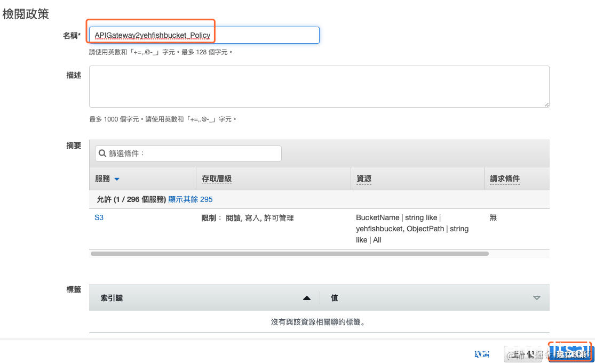This screenshot has height=364, width=595.
Task: Open the S3 service link
Action: click(x=99, y=217)
